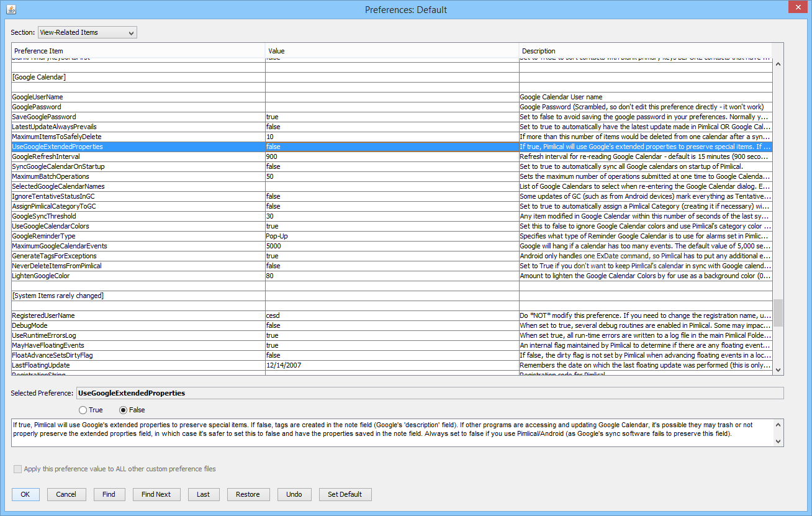Click the Description column header
This screenshot has width=812, height=516.
645,51
